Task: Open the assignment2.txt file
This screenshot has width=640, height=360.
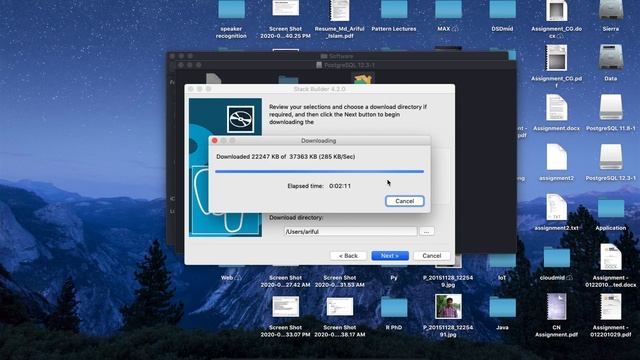Action: pyautogui.click(x=556, y=207)
